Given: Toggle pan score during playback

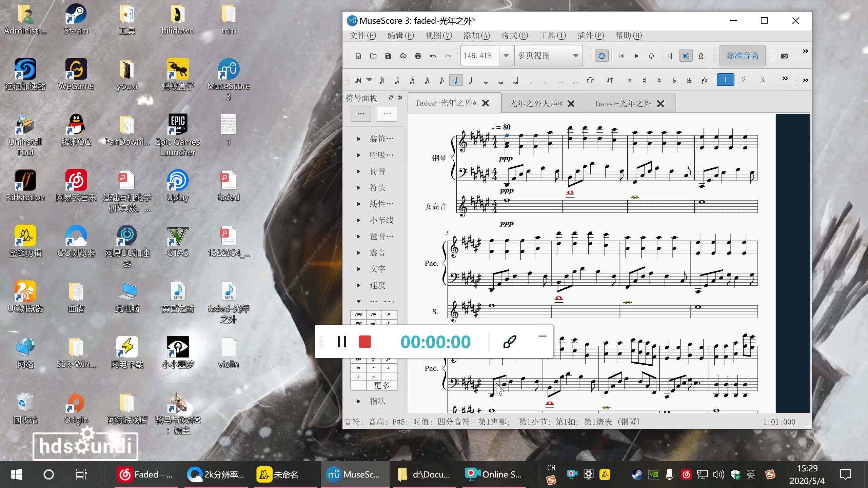Looking at the screenshot, I should coord(686,56).
